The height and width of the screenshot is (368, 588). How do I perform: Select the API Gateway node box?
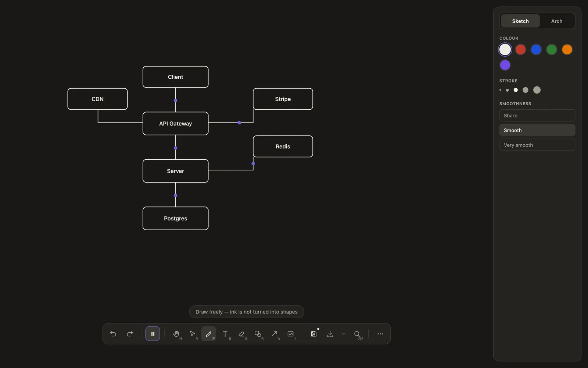[x=176, y=124]
